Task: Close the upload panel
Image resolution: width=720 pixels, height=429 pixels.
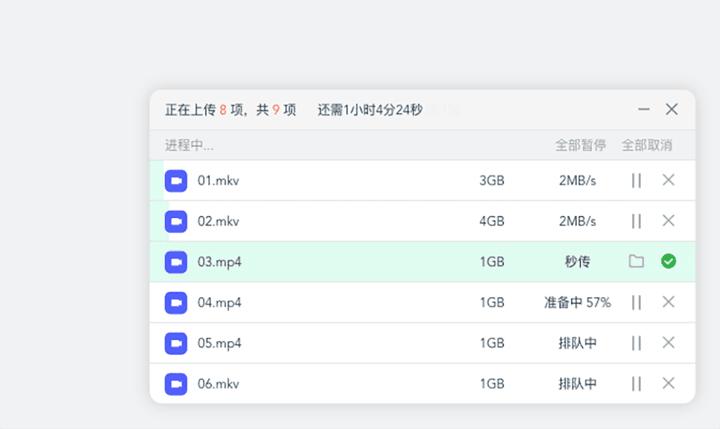Action: tap(672, 109)
